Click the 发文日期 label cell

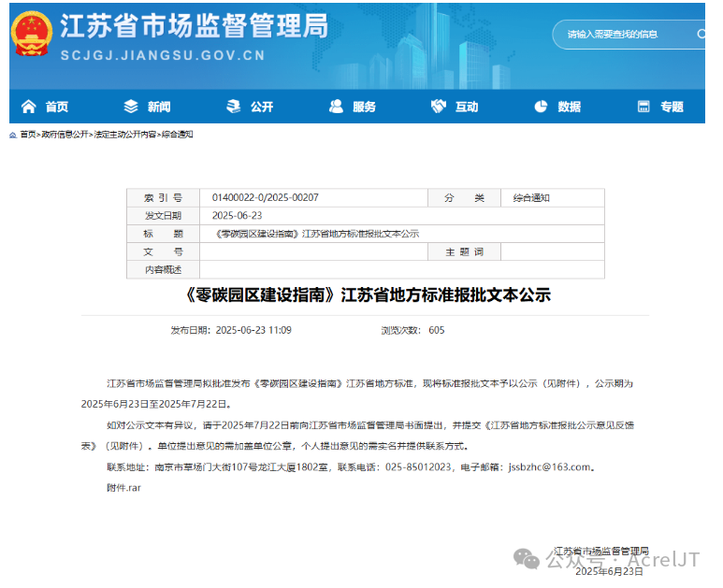tap(164, 216)
